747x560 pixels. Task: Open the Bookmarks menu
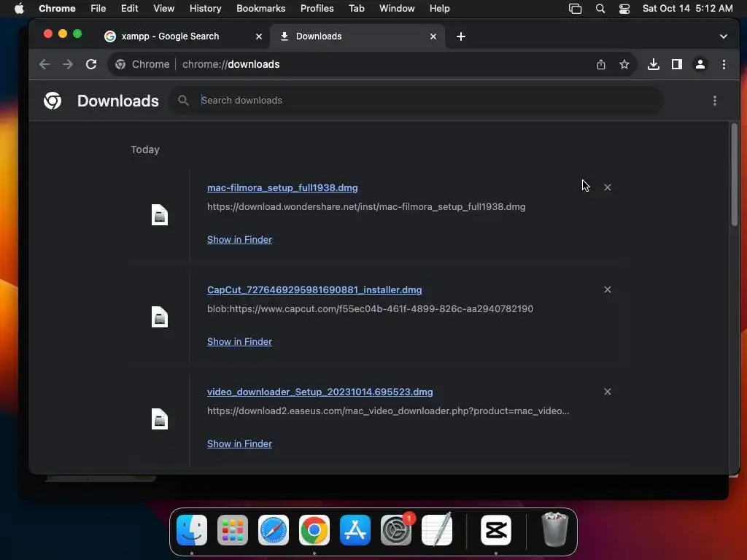pyautogui.click(x=260, y=8)
